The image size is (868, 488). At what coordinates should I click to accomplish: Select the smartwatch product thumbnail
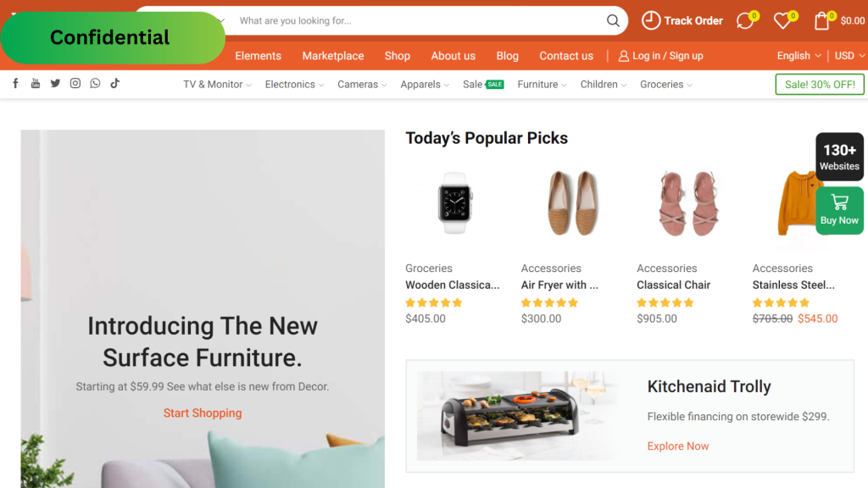455,202
